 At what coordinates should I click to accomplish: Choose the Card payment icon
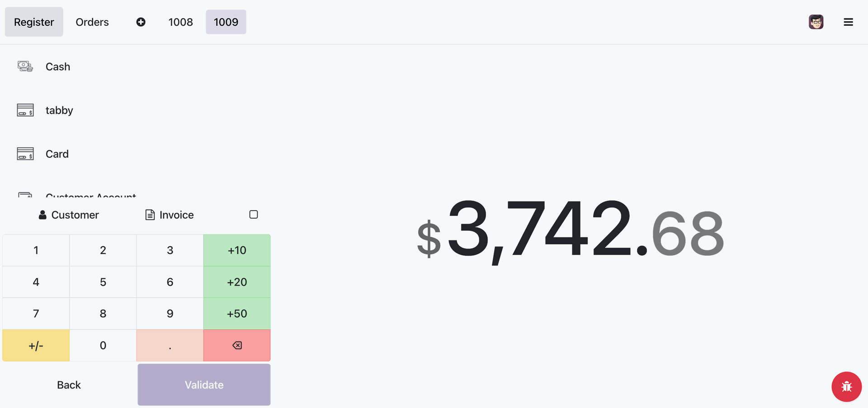(x=25, y=154)
